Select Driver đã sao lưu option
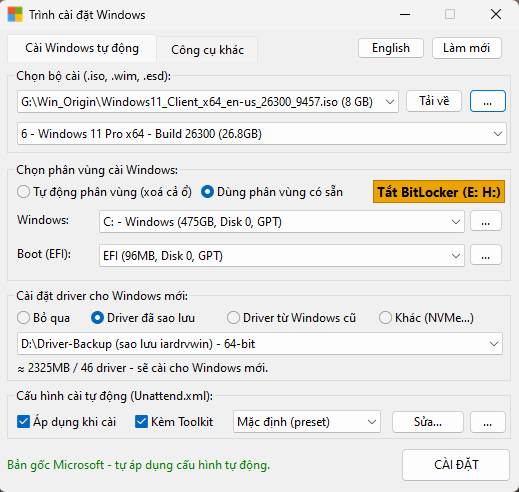The image size is (519, 492). click(x=143, y=318)
